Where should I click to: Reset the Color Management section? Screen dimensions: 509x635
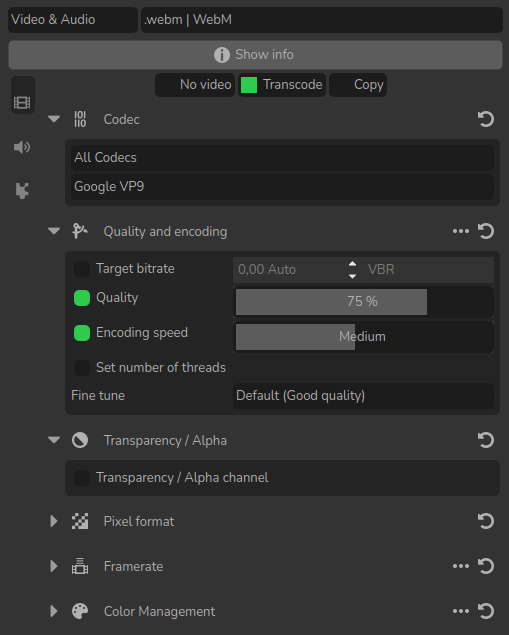[486, 611]
